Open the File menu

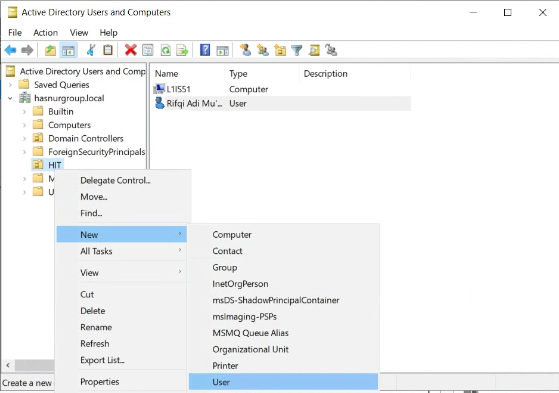point(15,33)
